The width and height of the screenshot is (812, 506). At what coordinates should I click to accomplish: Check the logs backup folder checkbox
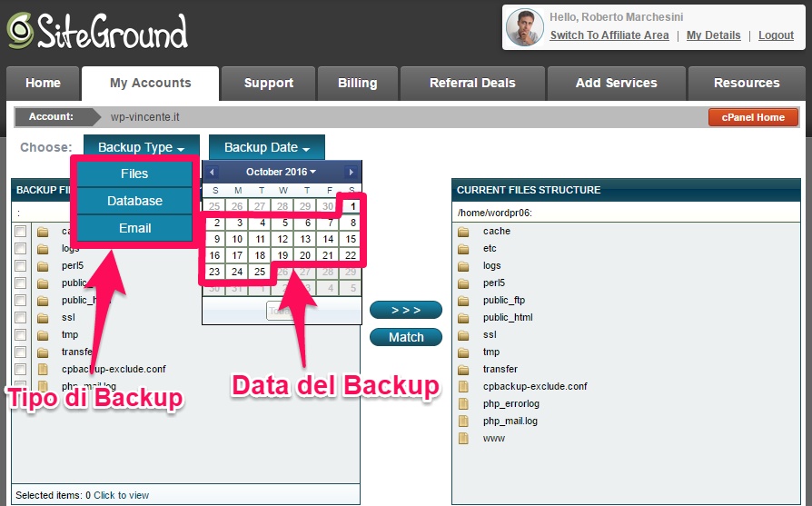point(20,249)
